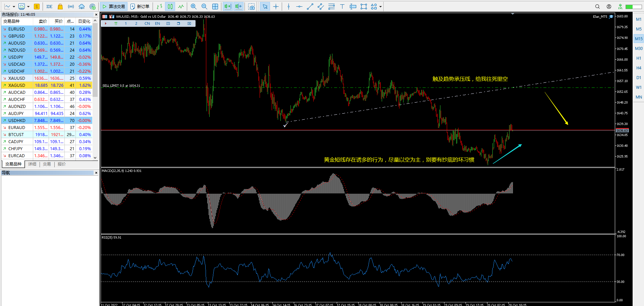
Task: Open the price label drawing tool
Action: pyautogui.click(x=353, y=6)
